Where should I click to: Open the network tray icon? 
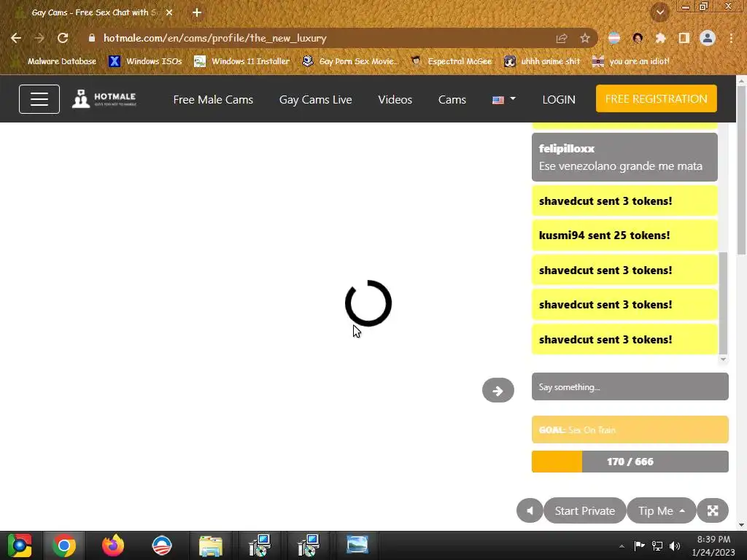click(x=657, y=545)
